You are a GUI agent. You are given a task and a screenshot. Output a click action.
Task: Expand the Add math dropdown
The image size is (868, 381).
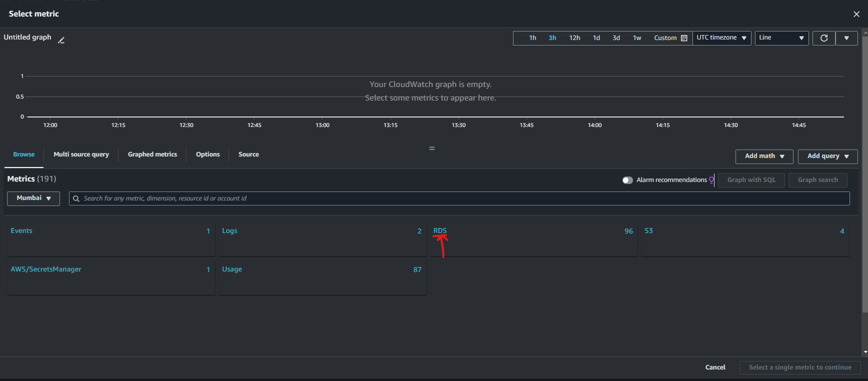click(764, 156)
